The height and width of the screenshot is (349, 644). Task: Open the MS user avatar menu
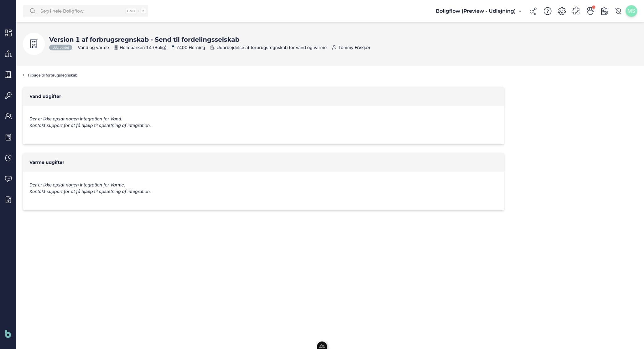pyautogui.click(x=631, y=11)
